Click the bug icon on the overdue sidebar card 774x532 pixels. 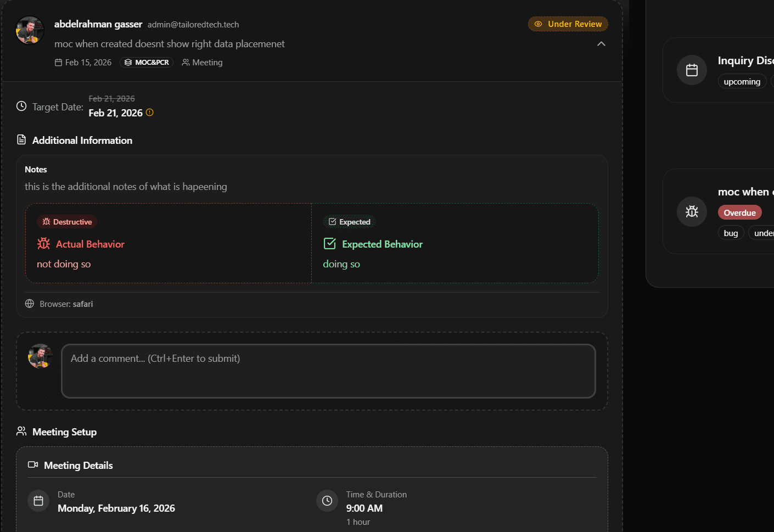pyautogui.click(x=692, y=211)
